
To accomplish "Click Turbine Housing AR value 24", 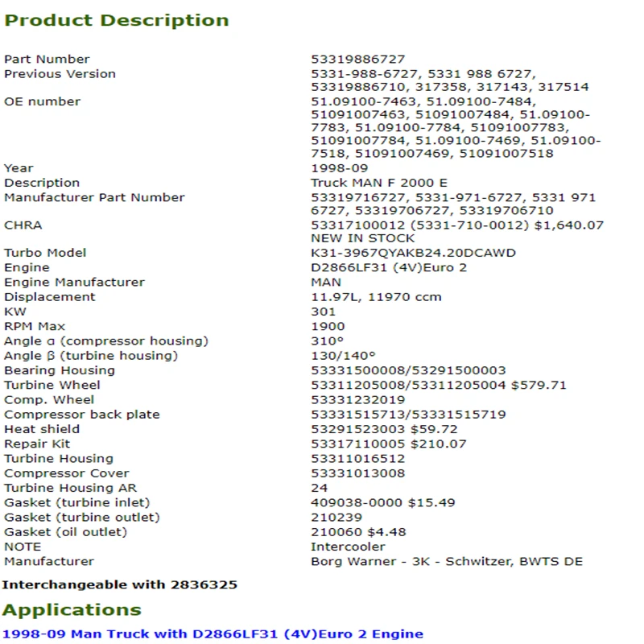I will (319, 488).
